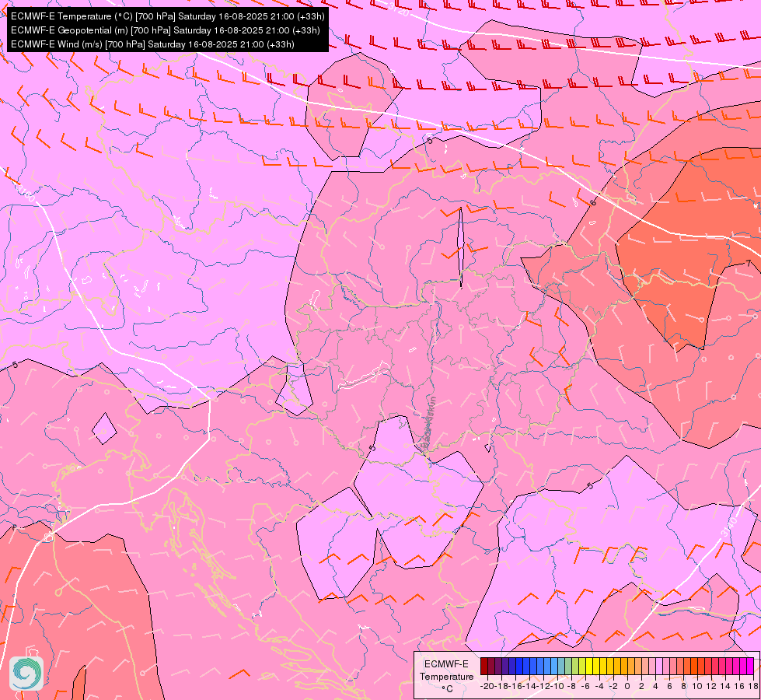Select the Geopotential 700 hPa title line
This screenshot has height=700, width=761.
tap(165, 30)
